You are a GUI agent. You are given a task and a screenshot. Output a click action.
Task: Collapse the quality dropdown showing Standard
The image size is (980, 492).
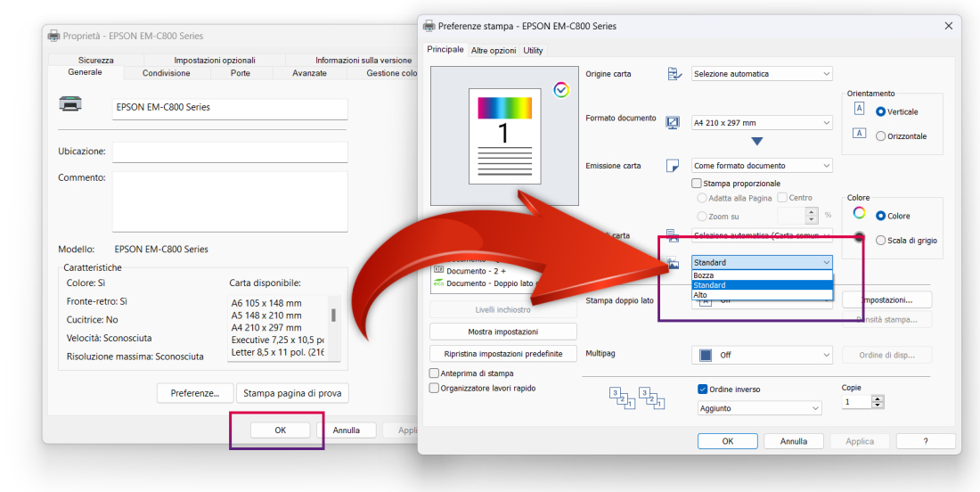pos(762,263)
